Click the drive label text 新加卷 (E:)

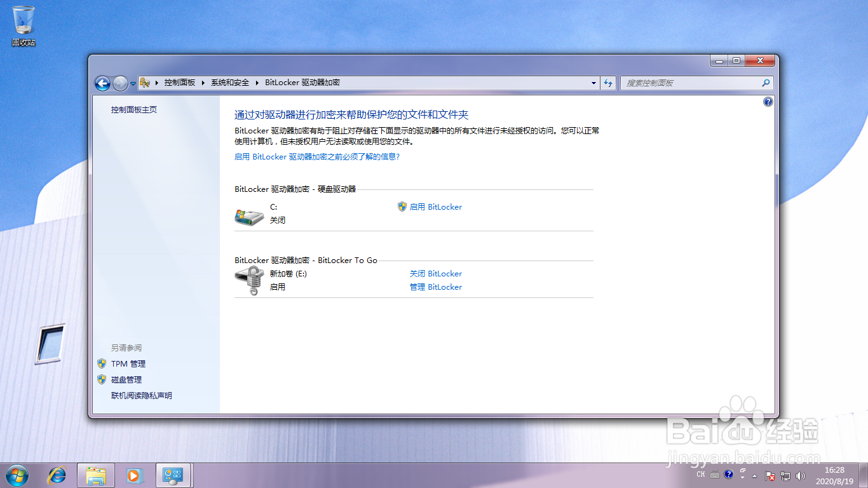point(288,273)
